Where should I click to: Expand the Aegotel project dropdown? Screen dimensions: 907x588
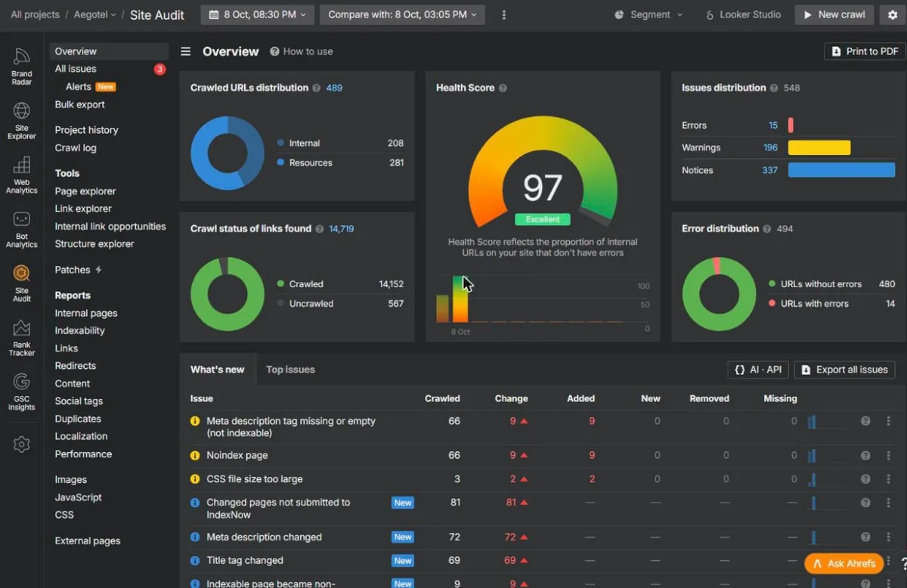click(x=94, y=14)
